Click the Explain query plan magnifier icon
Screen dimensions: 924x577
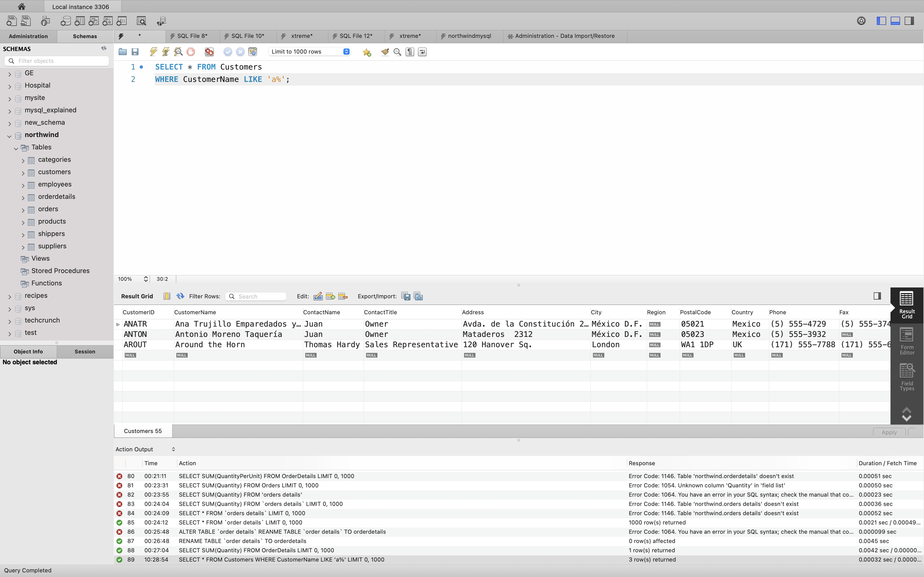point(178,52)
